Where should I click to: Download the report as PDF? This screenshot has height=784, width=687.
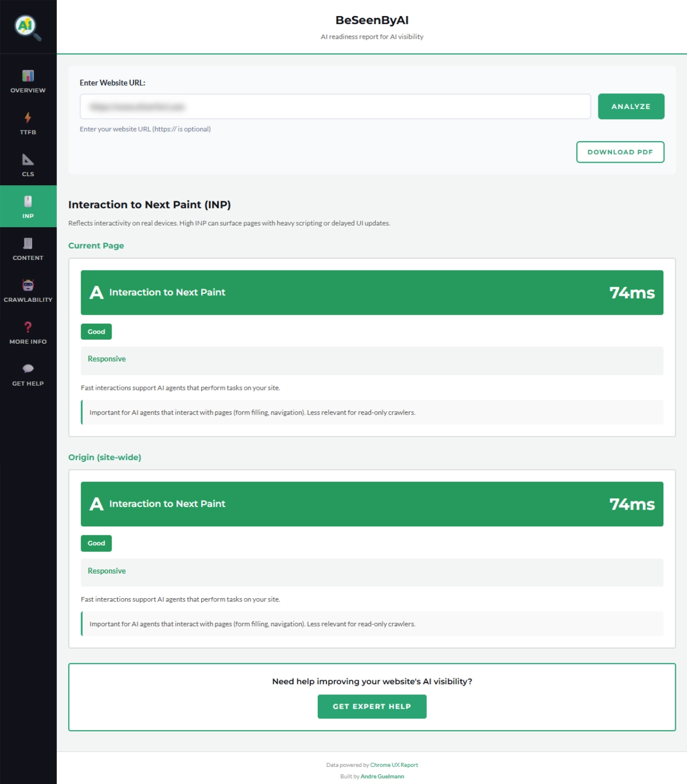620,152
